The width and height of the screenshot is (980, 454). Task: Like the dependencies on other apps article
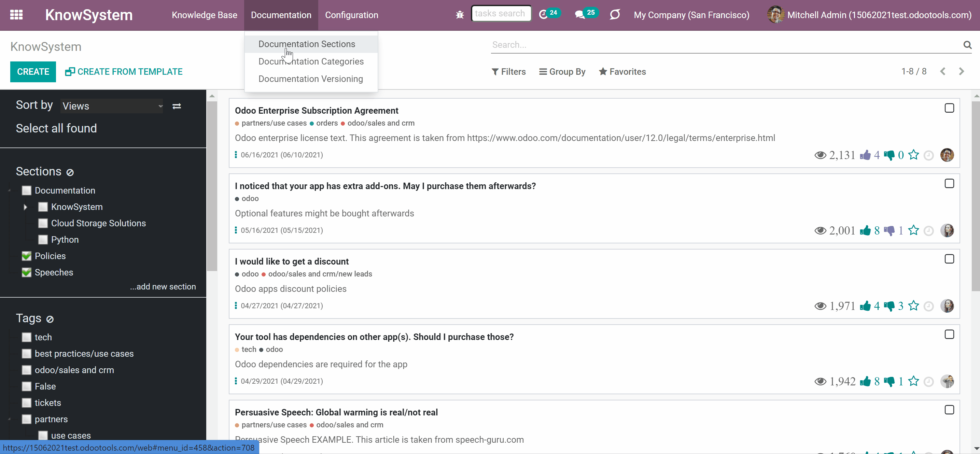(865, 381)
